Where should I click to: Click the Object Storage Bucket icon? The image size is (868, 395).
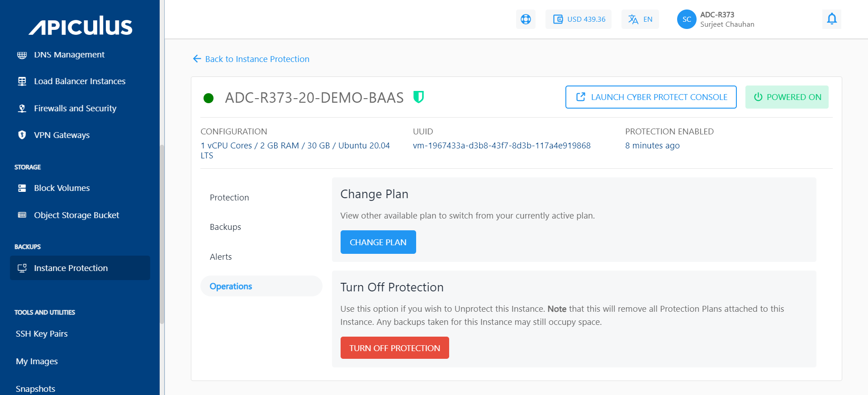[x=22, y=215]
